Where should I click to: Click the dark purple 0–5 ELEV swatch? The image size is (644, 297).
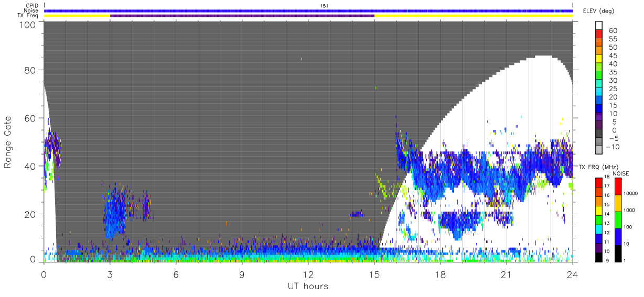point(599,126)
